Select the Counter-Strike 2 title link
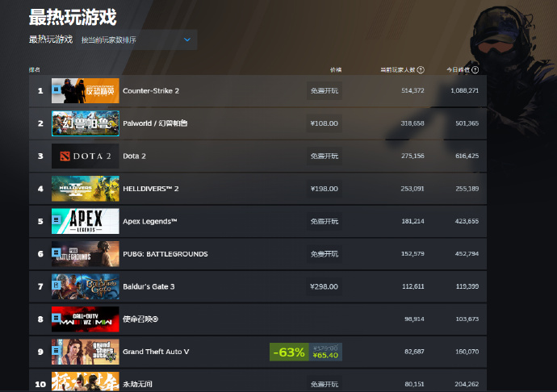 click(x=151, y=91)
